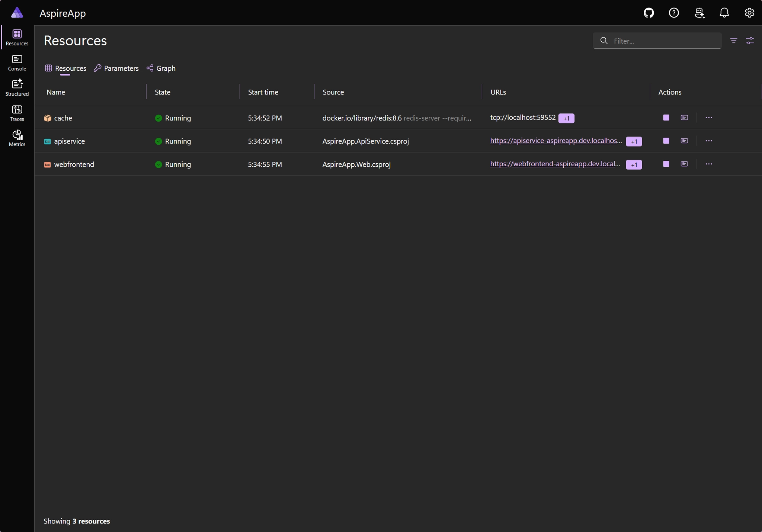Expand the +1 URLs badge for cache

pos(566,118)
